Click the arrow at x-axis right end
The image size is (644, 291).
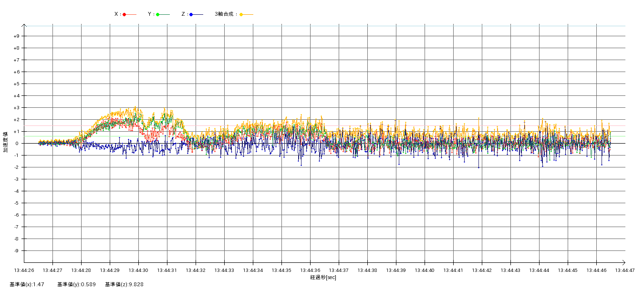coord(623,262)
